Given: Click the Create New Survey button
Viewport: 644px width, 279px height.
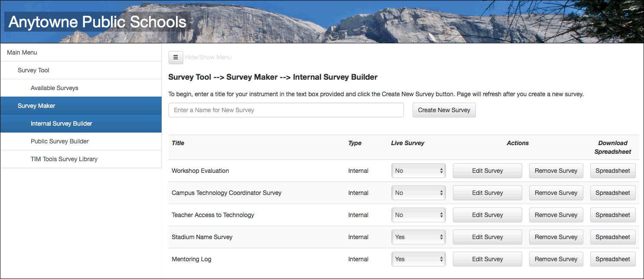Looking at the screenshot, I should (x=444, y=110).
